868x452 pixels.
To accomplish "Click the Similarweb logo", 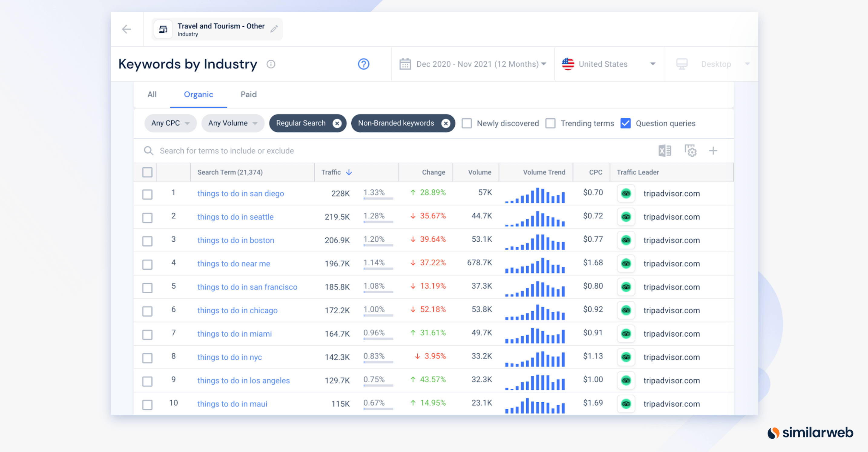I will [x=810, y=432].
